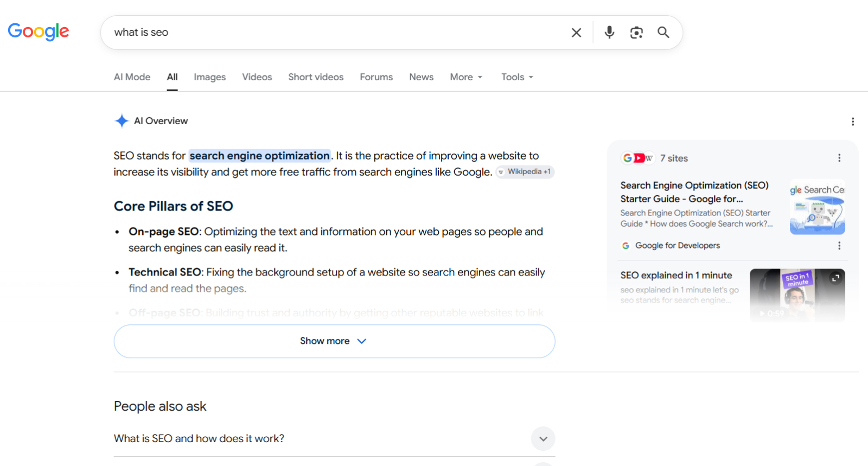
Task: Expand the video with fullscreen corner icon
Action: 835,278
